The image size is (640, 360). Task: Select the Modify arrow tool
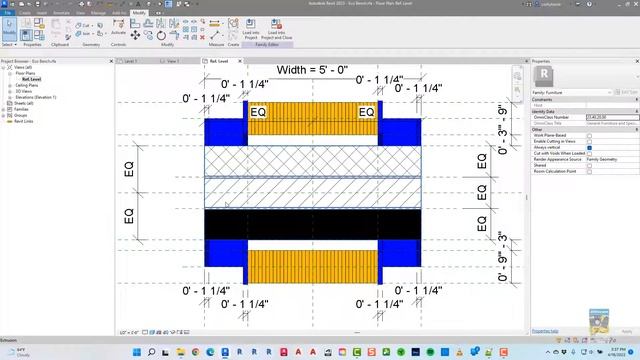click(9, 29)
